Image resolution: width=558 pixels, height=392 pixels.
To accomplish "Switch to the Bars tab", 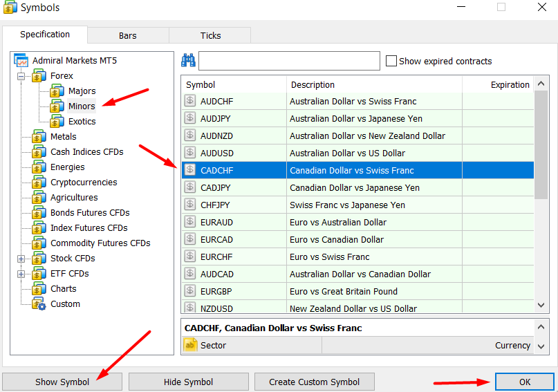I will pyautogui.click(x=128, y=35).
